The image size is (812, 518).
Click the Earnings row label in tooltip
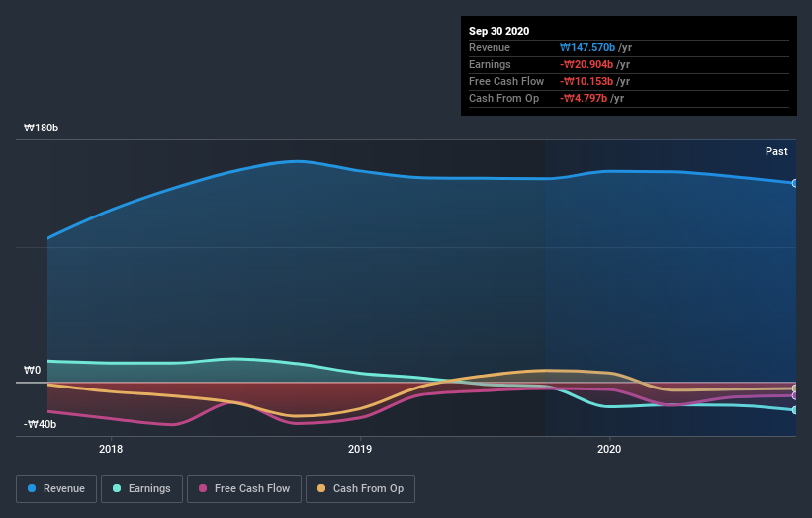tap(490, 64)
